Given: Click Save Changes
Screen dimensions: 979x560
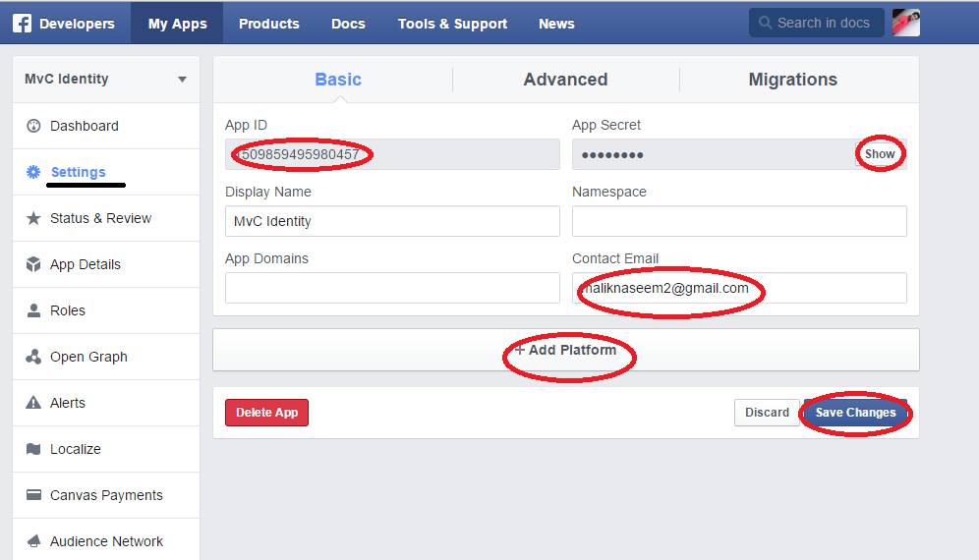Looking at the screenshot, I should click(x=855, y=413).
